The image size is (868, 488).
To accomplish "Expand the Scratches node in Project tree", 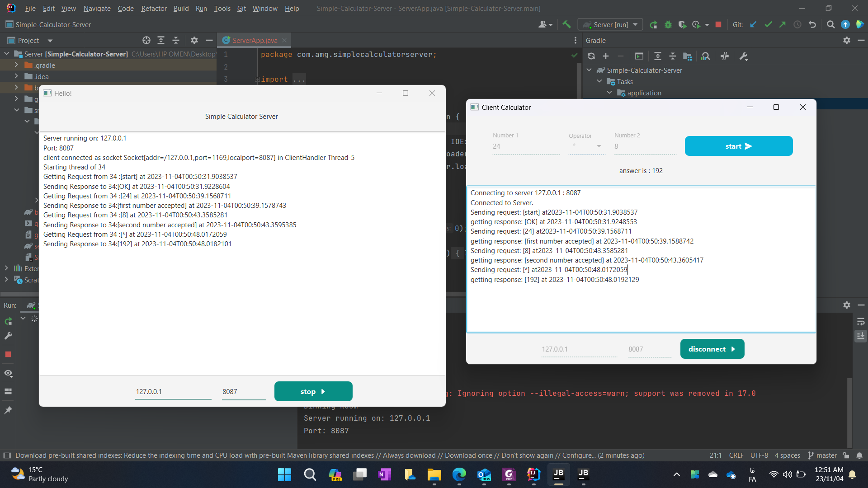I will point(6,280).
